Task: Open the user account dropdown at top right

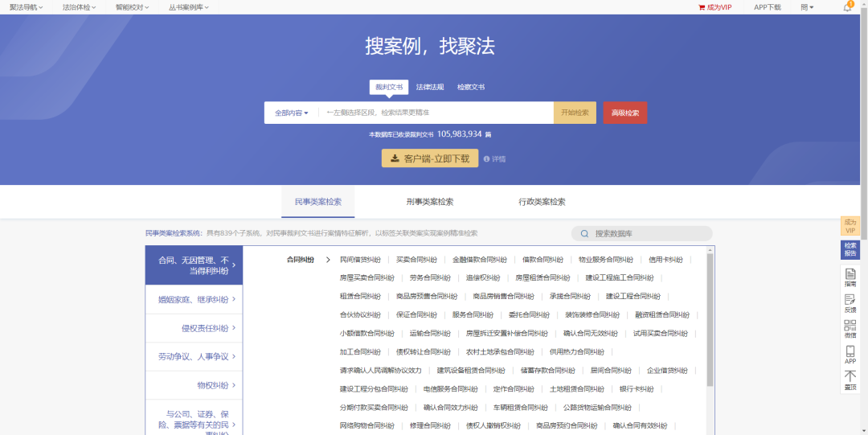Action: (x=807, y=7)
